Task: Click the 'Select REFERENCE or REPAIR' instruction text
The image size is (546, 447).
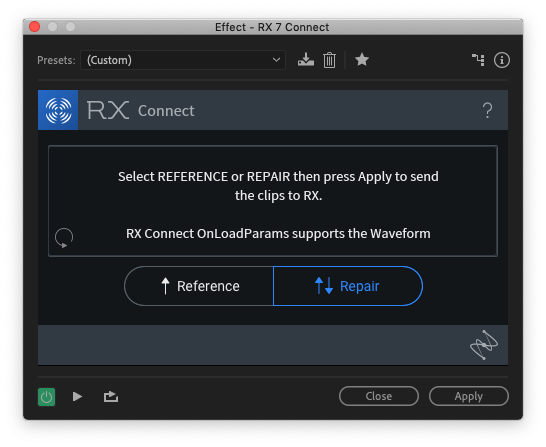Action: tap(278, 186)
